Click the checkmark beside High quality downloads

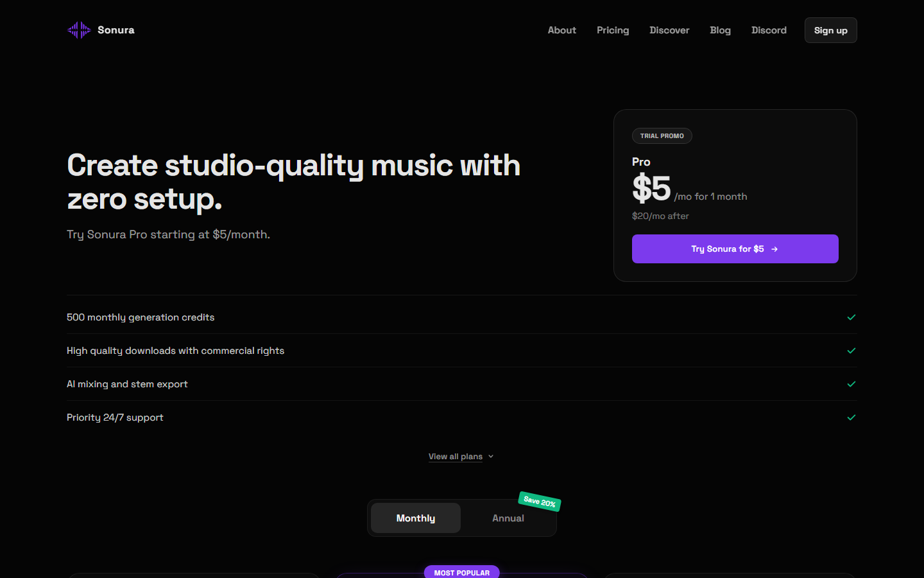point(851,351)
